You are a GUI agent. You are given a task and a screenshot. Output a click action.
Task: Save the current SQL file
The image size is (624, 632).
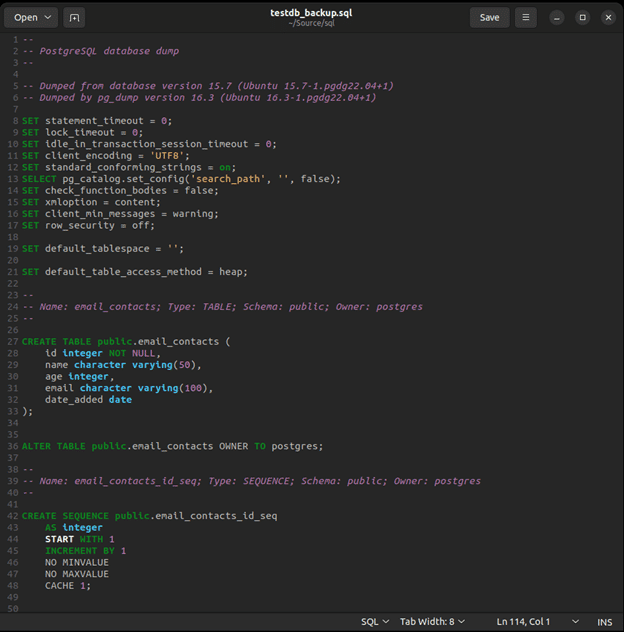(x=489, y=17)
